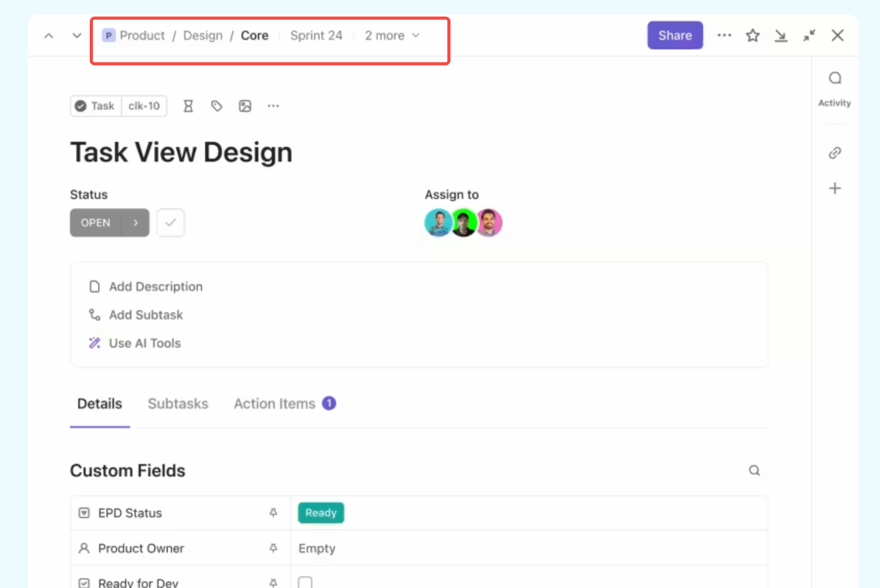This screenshot has width=880, height=588.
Task: Mark task complete with checkmark button
Action: (171, 223)
